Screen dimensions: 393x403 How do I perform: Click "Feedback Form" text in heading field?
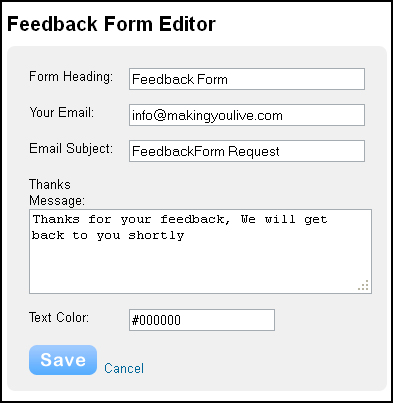[x=180, y=79]
